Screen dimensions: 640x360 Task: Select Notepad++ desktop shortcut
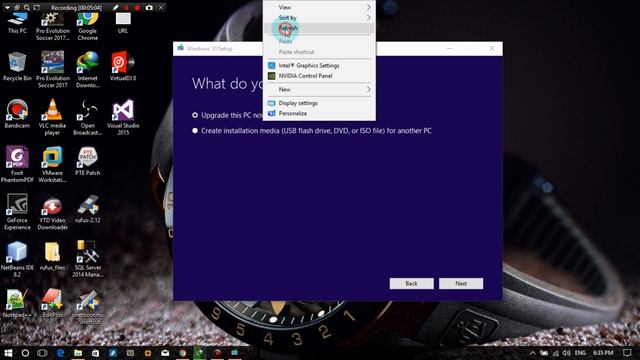click(x=16, y=304)
